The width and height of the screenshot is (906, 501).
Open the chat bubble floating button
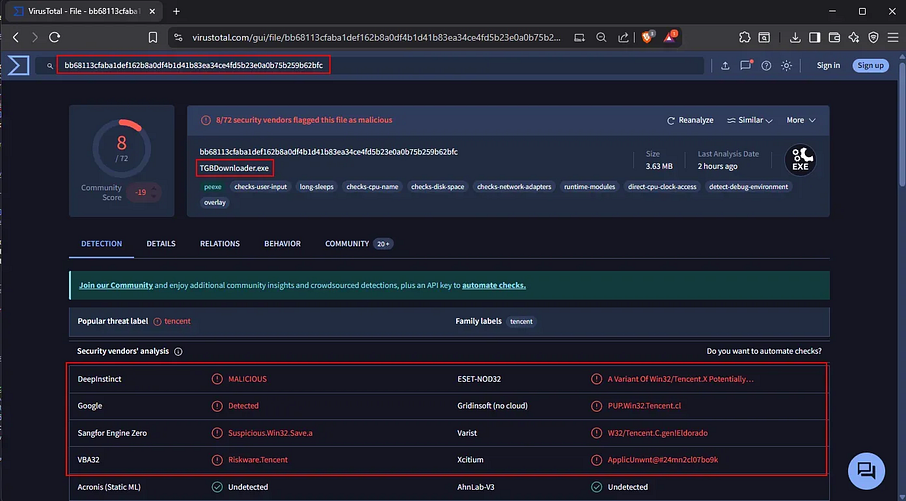[x=866, y=470]
